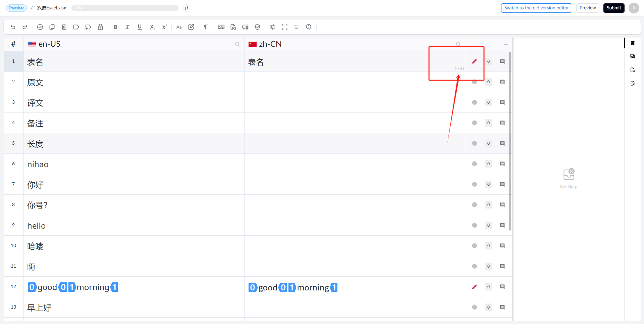The image size is (644, 324).
Task: Click the translation progress bar
Action: (125, 8)
